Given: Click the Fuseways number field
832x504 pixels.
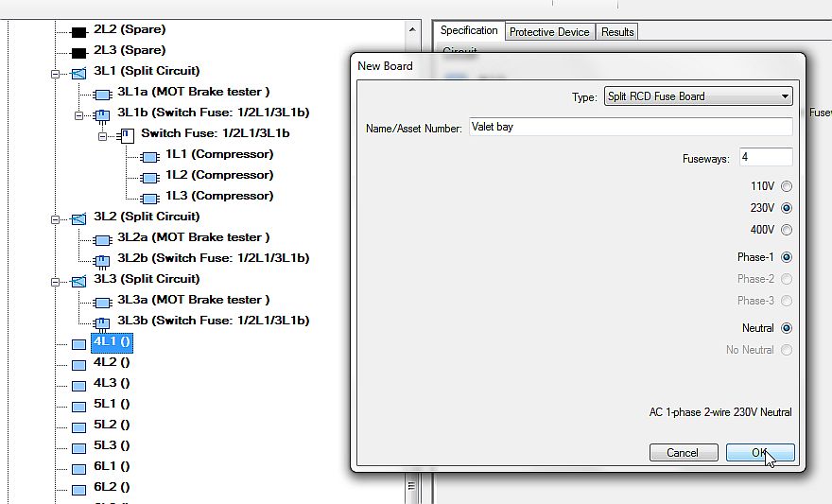Looking at the screenshot, I should tap(766, 157).
